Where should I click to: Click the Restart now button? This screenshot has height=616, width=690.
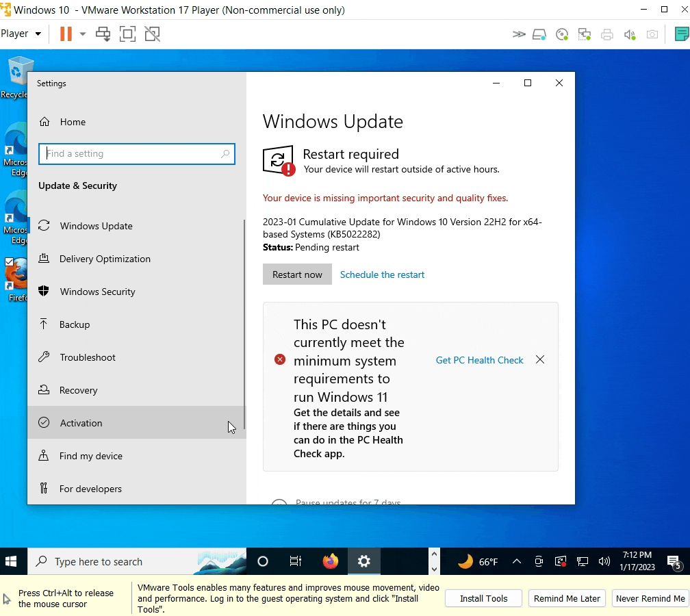[x=297, y=274]
